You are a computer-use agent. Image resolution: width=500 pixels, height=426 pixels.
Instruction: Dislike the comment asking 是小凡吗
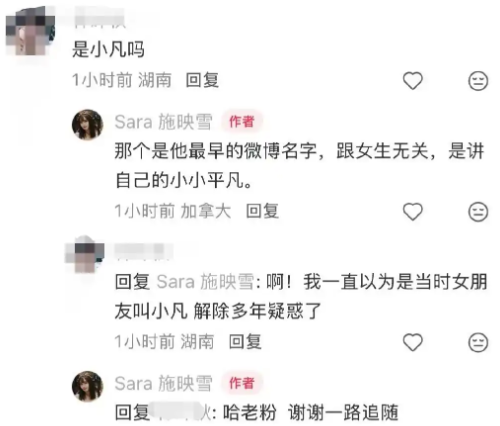[478, 81]
